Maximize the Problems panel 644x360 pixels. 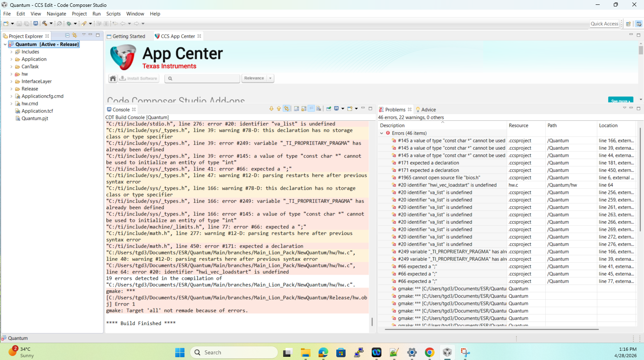pos(638,108)
